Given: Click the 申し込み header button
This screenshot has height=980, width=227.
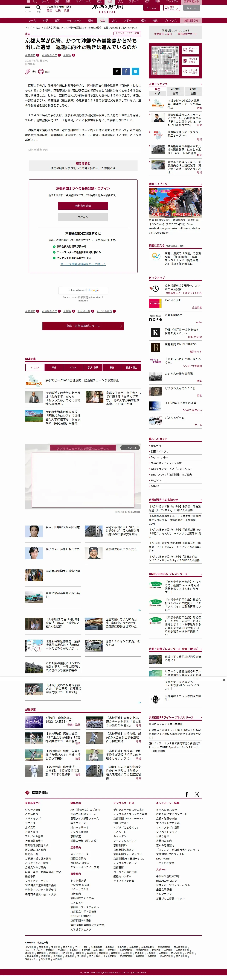Looking at the screenshot, I should tap(152, 8).
